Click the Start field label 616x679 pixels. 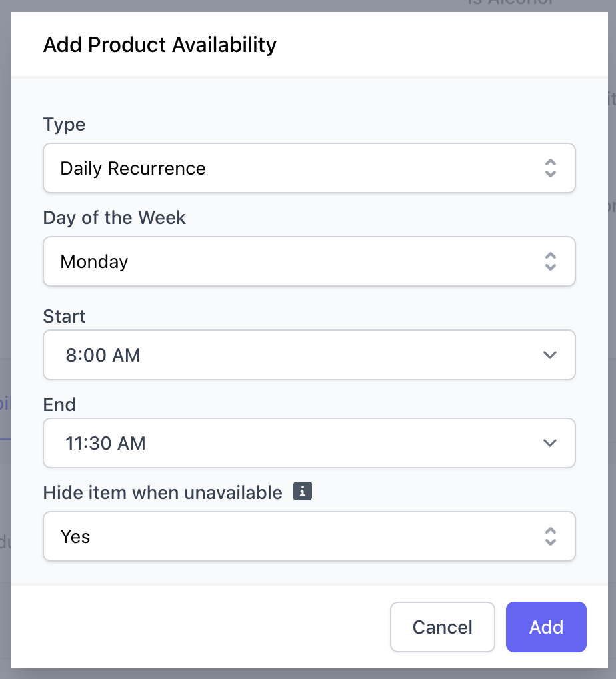pyautogui.click(x=64, y=317)
